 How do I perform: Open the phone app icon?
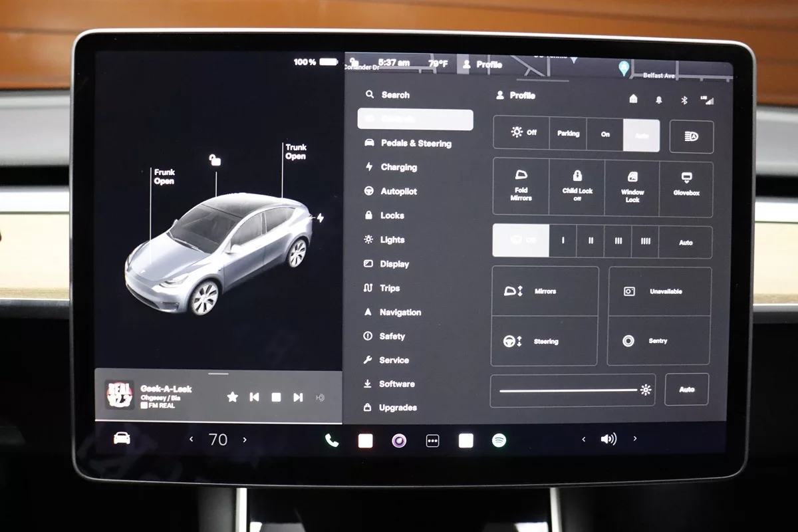point(331,440)
